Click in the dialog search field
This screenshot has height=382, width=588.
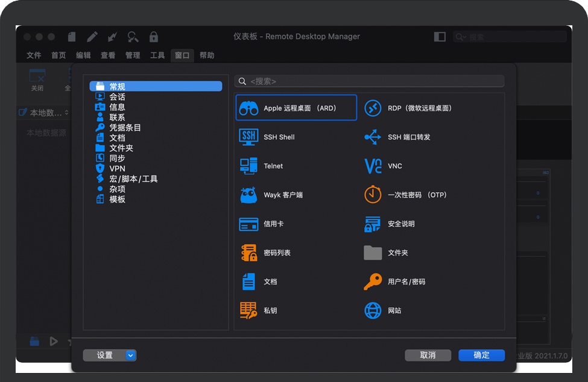pyautogui.click(x=368, y=80)
